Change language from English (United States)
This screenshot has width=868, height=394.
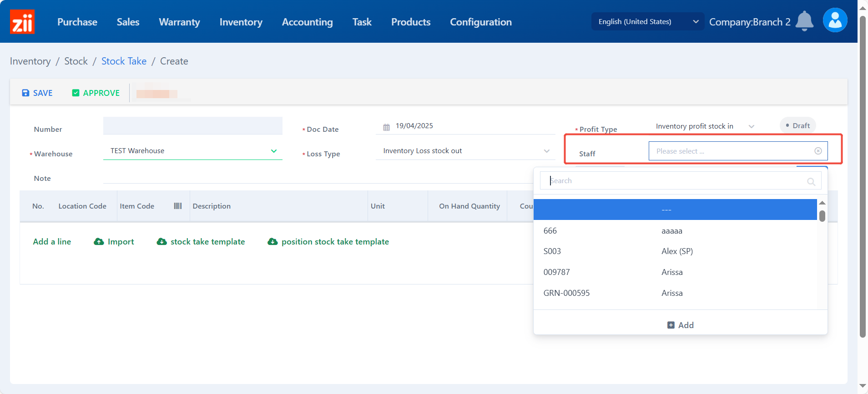pos(647,22)
